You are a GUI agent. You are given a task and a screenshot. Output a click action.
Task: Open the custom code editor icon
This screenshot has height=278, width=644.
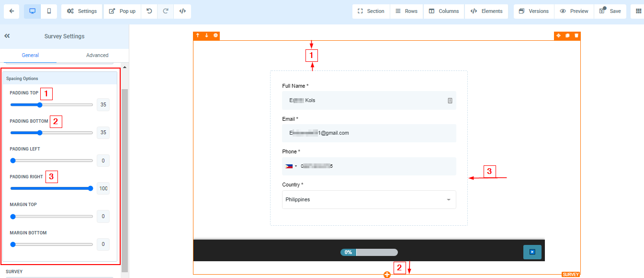click(x=182, y=11)
